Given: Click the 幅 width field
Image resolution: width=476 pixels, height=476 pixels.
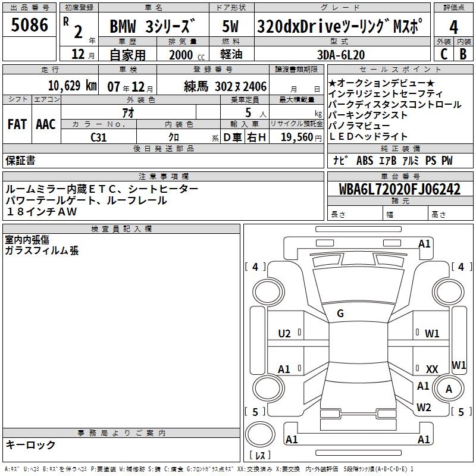Looking at the screenshot, I should click(406, 214).
